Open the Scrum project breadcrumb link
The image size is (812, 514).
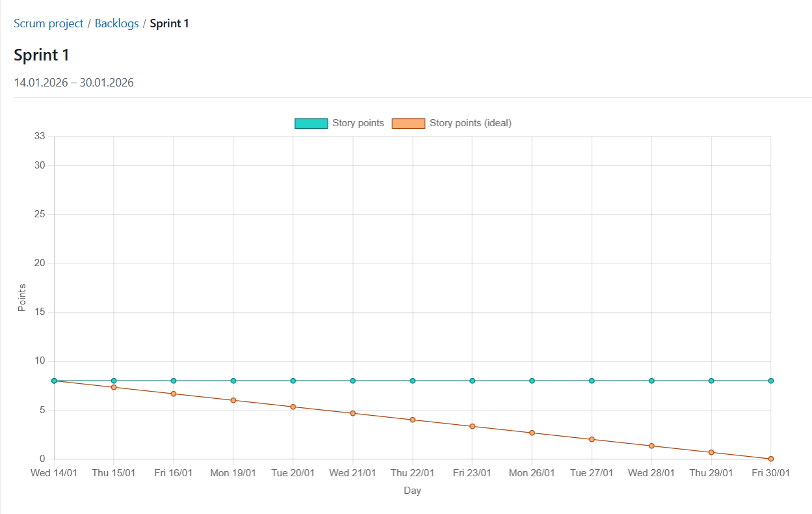click(x=48, y=23)
